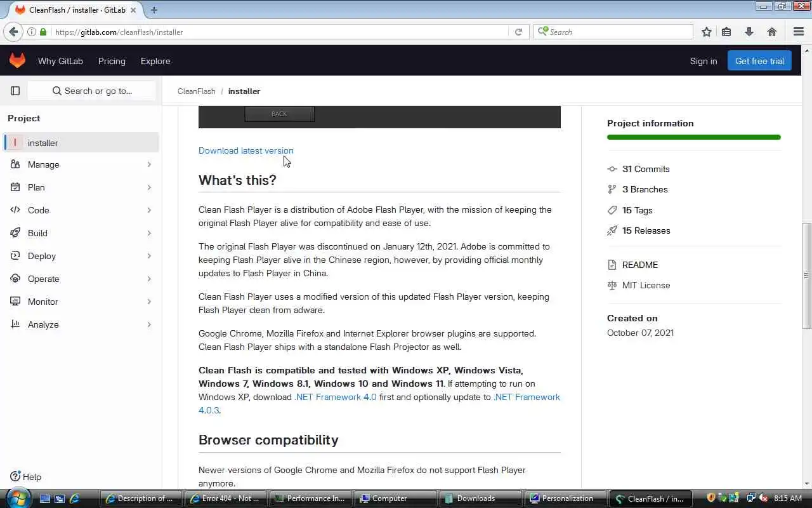The width and height of the screenshot is (812, 508).
Task: Expand the Build sidebar section
Action: coord(81,233)
